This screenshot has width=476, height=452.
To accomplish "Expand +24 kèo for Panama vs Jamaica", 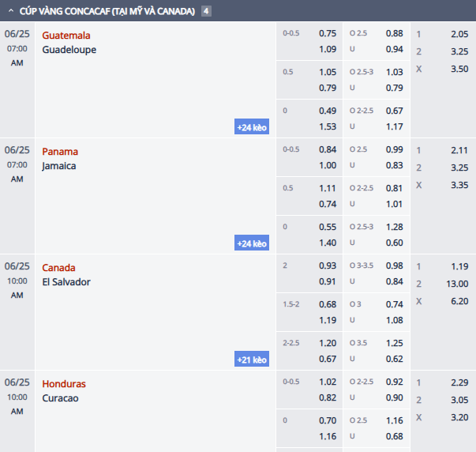I will (x=252, y=243).
